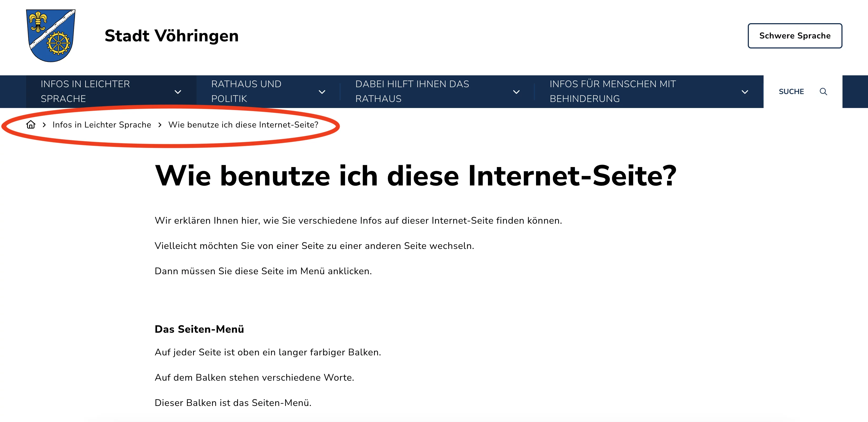The width and height of the screenshot is (868, 422).
Task: Click first breadcrumb separator arrow after home
Action: point(44,125)
